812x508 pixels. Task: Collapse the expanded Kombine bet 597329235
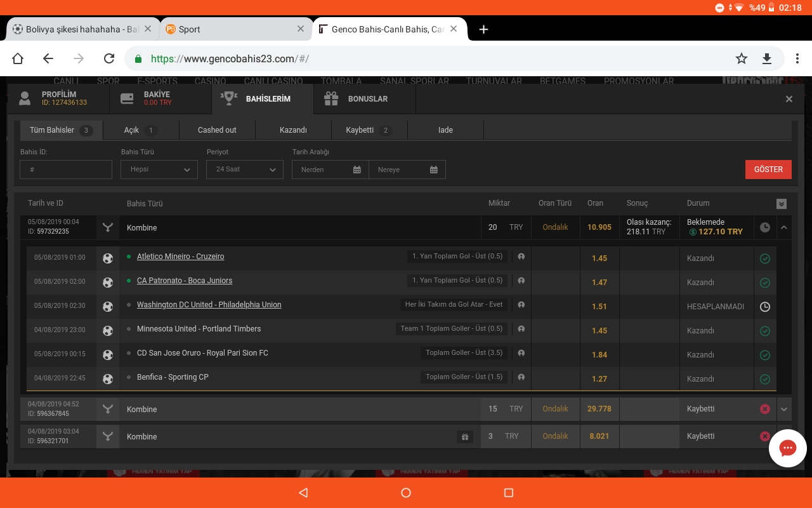pos(784,227)
